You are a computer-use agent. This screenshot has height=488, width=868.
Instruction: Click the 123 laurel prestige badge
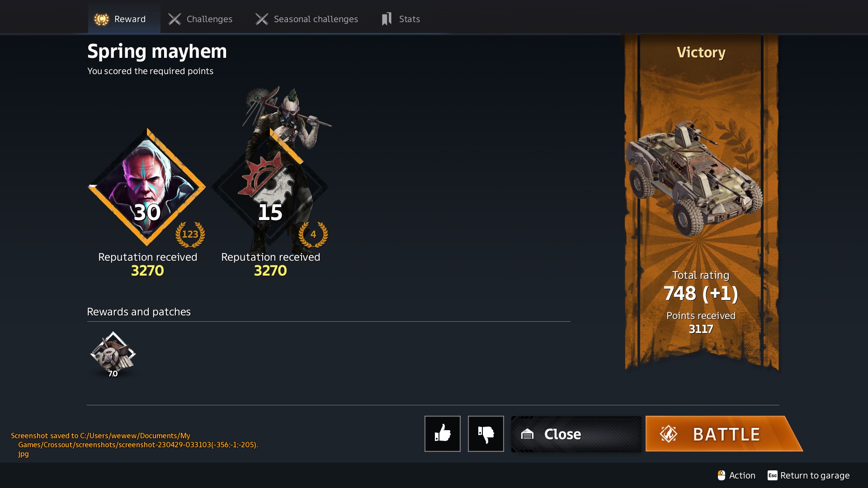pyautogui.click(x=190, y=234)
